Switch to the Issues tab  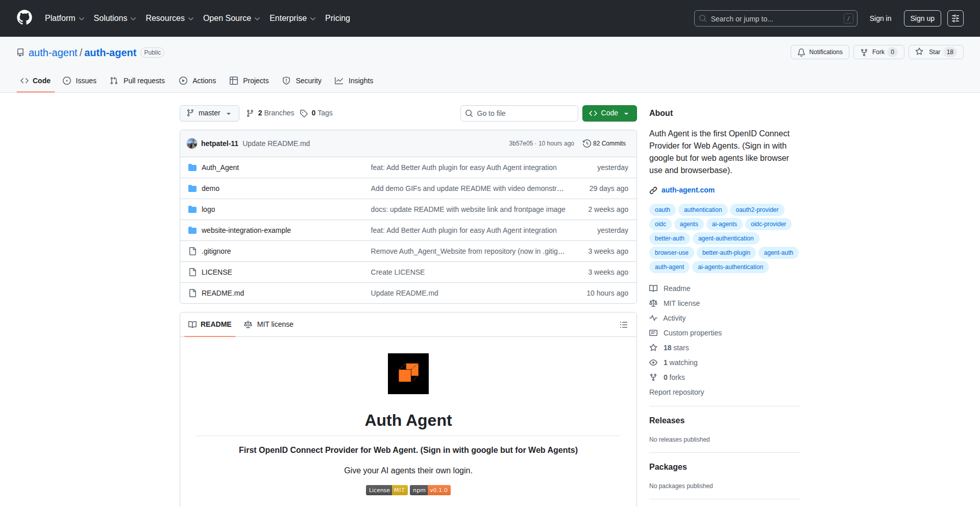coord(80,81)
